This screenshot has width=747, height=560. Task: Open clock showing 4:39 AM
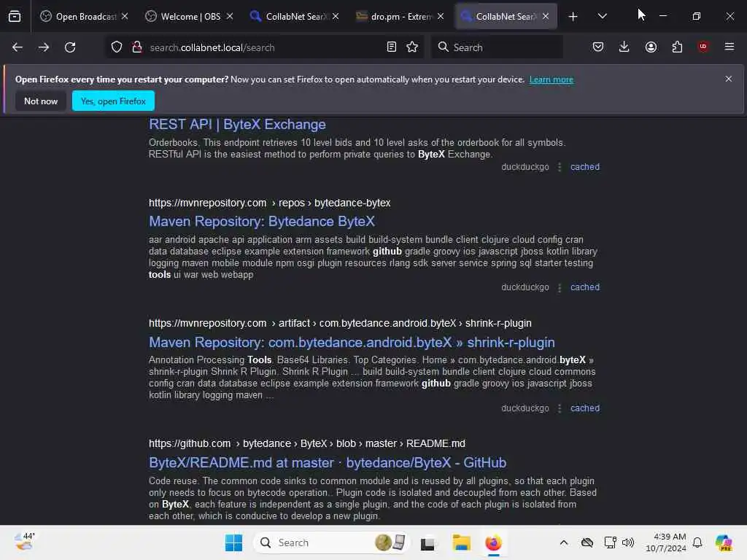[665, 542]
